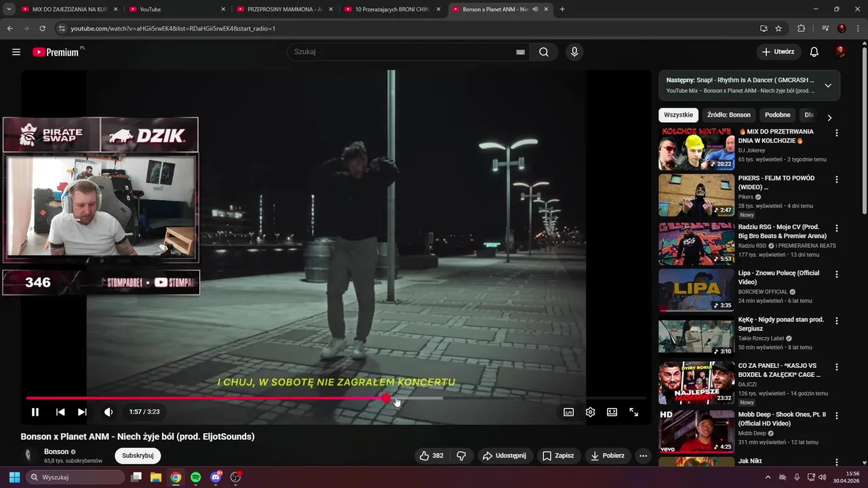This screenshot has height=488, width=868.
Task: Subscribe to Bonson with Subskrybuj
Action: tap(138, 456)
